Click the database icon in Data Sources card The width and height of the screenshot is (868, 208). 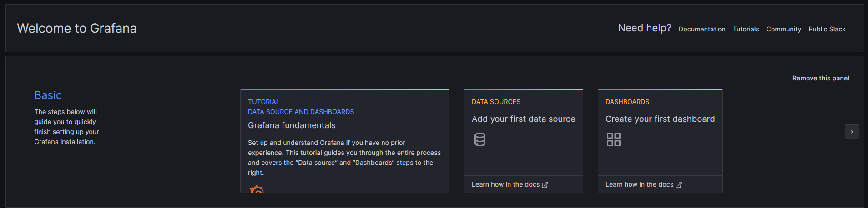[x=479, y=139]
